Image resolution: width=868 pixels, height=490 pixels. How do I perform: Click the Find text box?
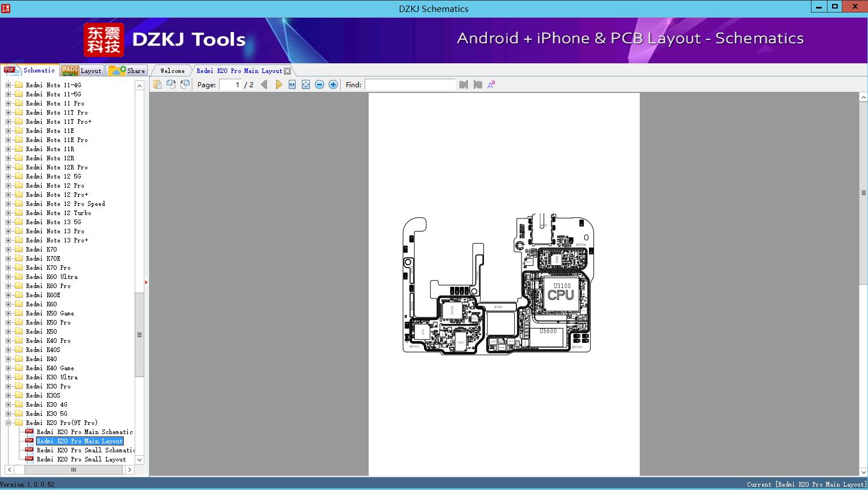(410, 84)
